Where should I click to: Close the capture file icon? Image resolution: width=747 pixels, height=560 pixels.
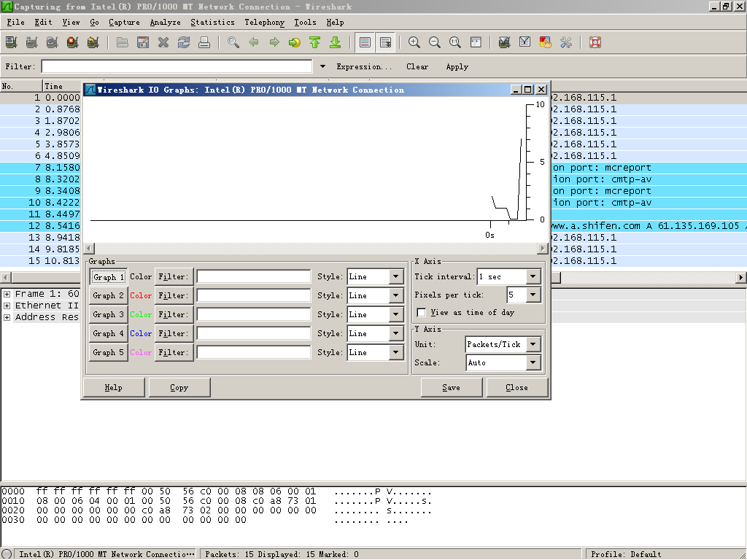pyautogui.click(x=163, y=42)
